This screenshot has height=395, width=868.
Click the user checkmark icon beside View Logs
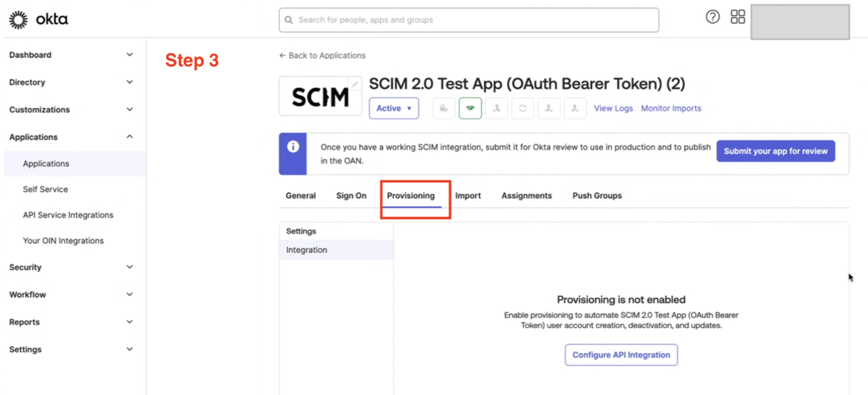[x=575, y=108]
